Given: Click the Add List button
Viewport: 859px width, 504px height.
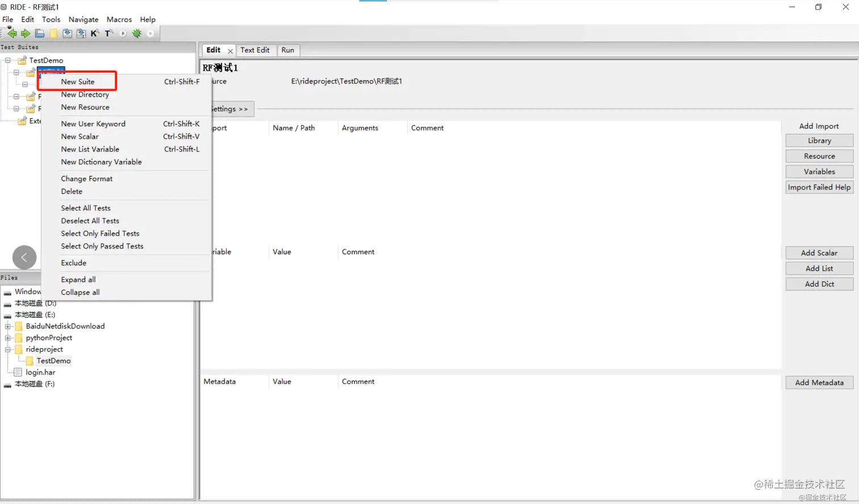Looking at the screenshot, I should coord(819,268).
